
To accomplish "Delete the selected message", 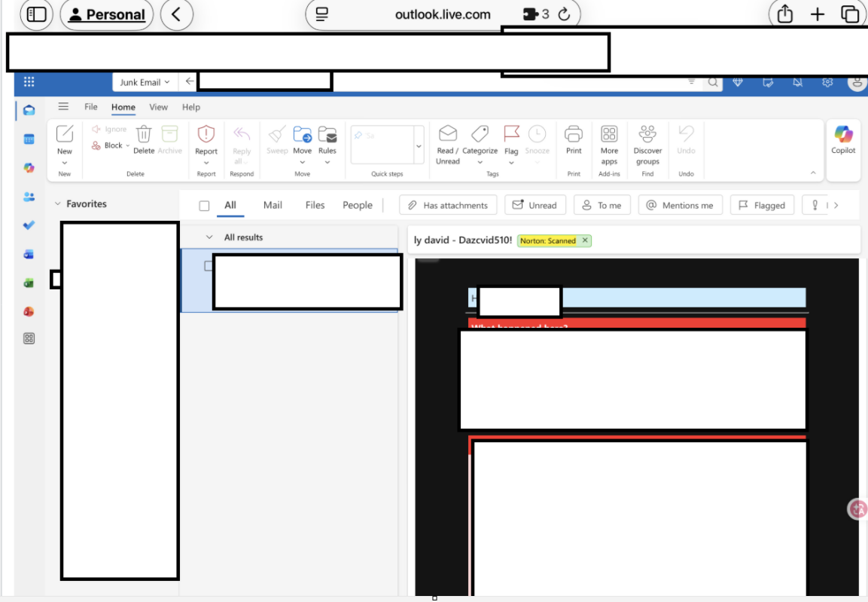I will click(x=144, y=139).
